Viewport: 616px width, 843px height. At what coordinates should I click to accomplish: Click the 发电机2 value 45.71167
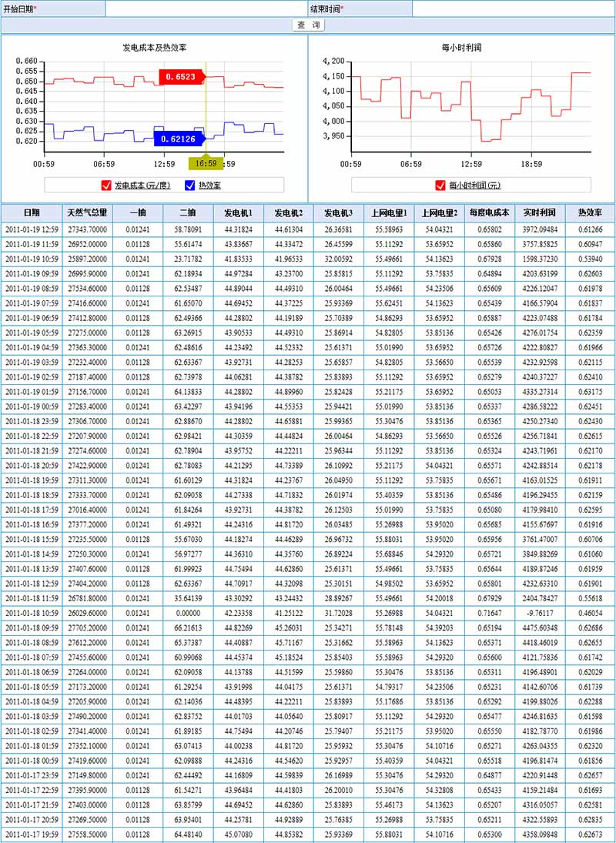(289, 643)
